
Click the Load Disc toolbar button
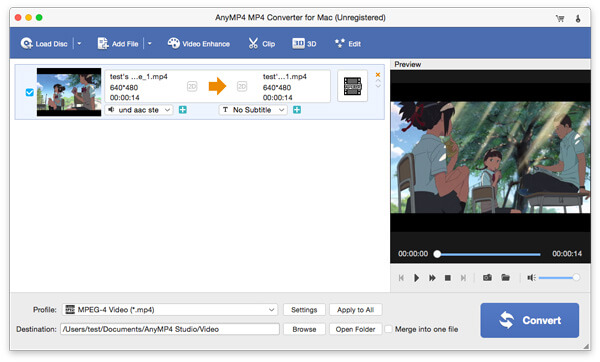pyautogui.click(x=44, y=44)
